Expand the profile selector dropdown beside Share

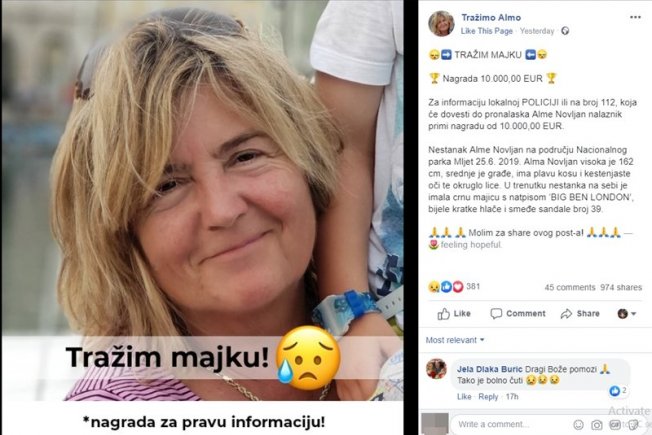(627, 314)
